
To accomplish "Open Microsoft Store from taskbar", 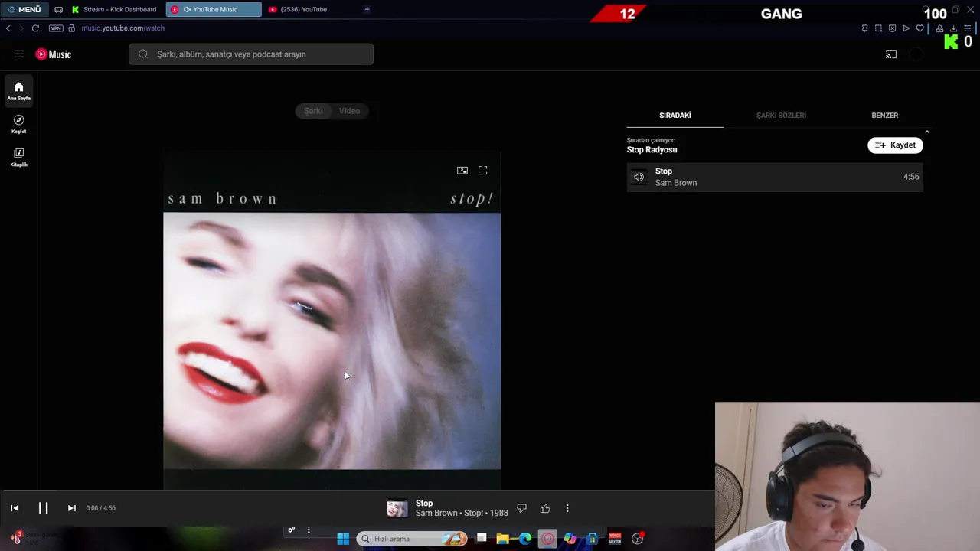I will 592,539.
